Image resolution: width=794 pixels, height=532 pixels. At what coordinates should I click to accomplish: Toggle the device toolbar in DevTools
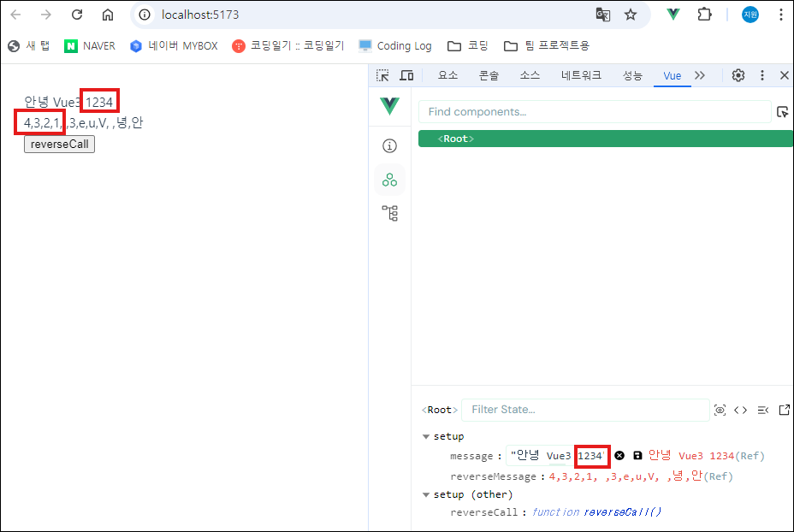click(x=406, y=75)
